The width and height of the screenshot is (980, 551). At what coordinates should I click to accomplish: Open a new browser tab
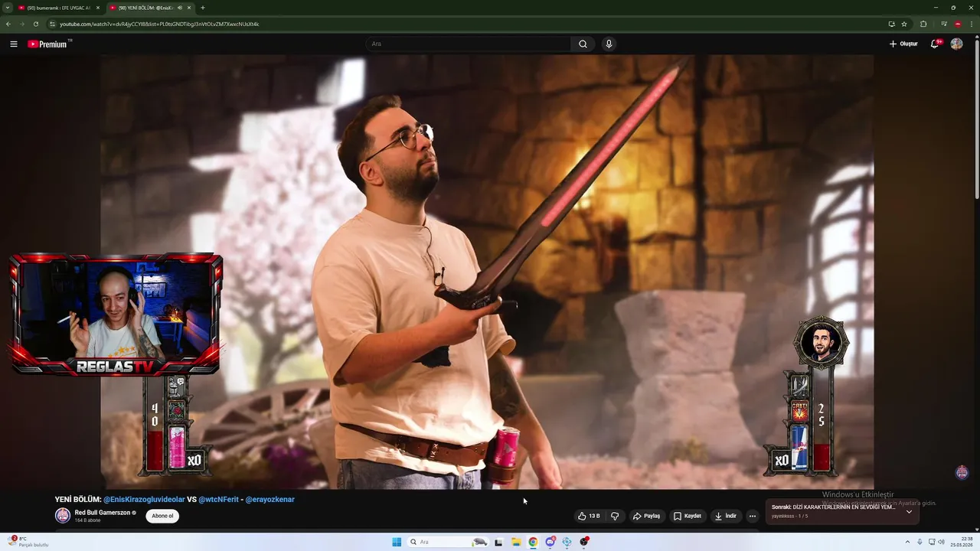203,8
